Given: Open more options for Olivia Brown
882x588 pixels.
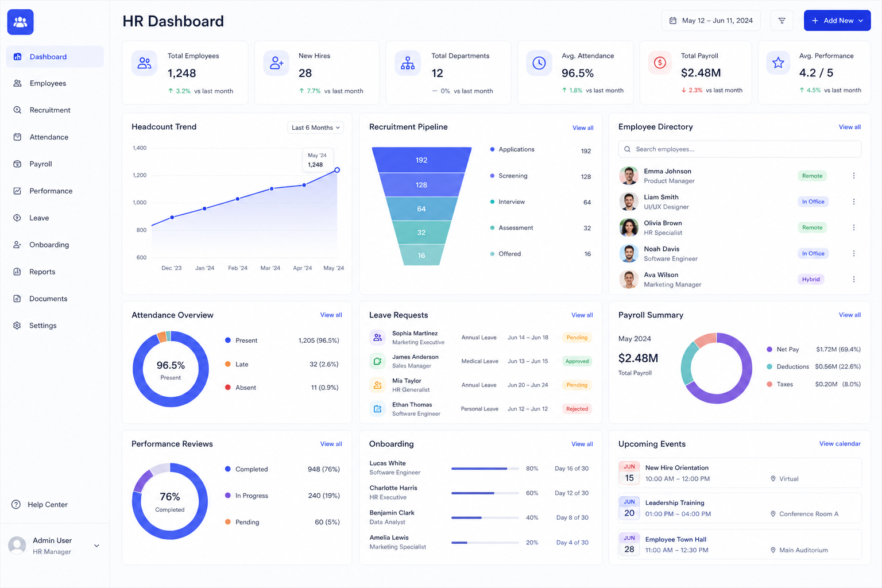Looking at the screenshot, I should (x=854, y=227).
